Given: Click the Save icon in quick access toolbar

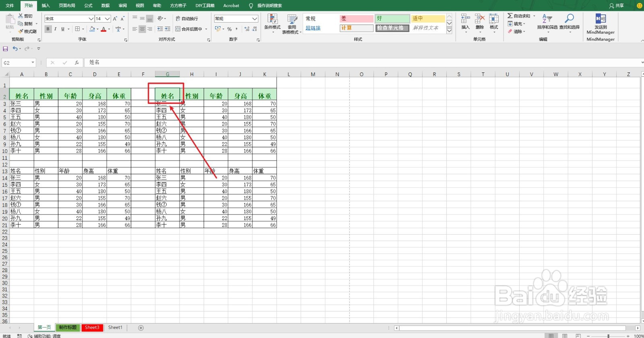Looking at the screenshot, I should (x=5, y=49).
